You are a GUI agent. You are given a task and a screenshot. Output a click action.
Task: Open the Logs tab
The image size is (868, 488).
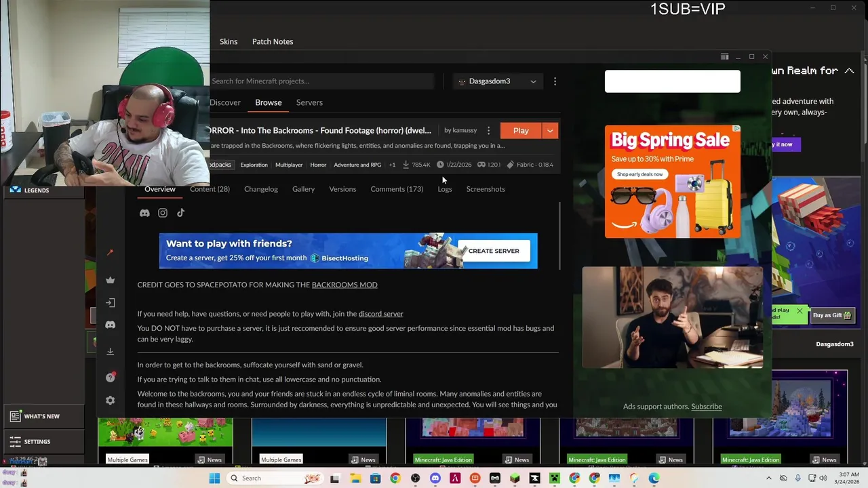click(x=445, y=189)
